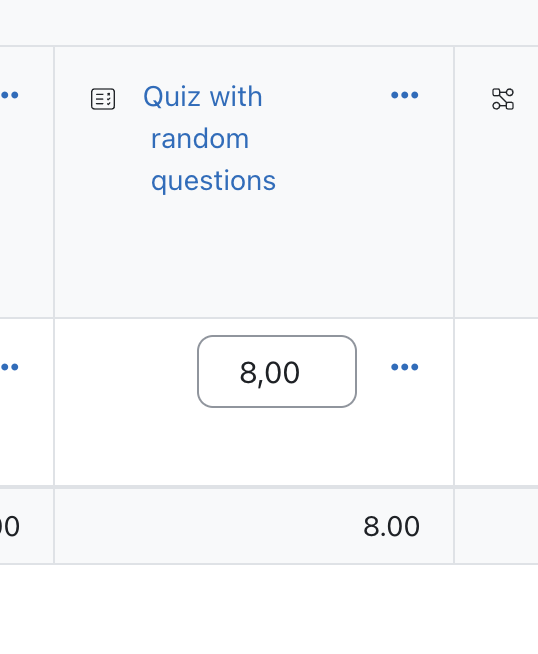Click the quiz activity icon
This screenshot has width=538, height=654.
103,99
